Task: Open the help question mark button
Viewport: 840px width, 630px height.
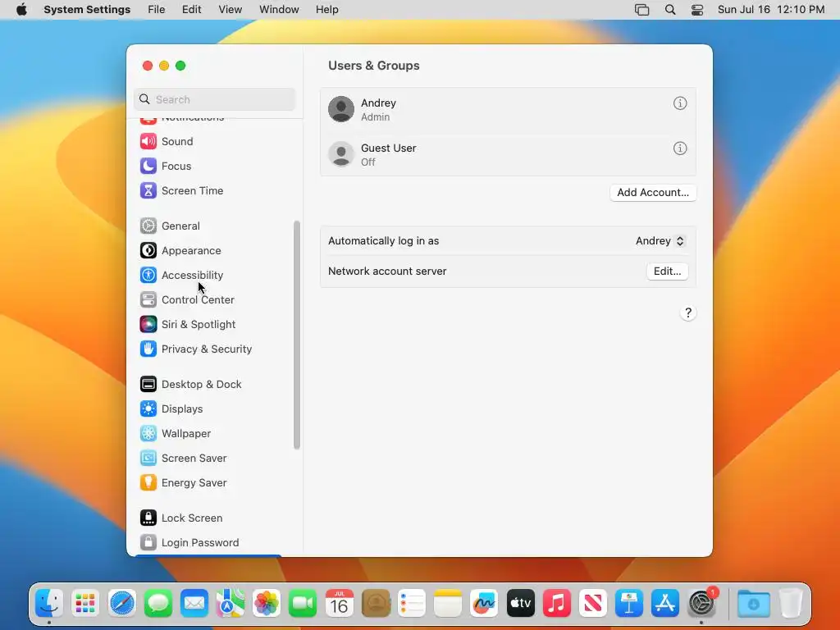Action: pos(688,313)
